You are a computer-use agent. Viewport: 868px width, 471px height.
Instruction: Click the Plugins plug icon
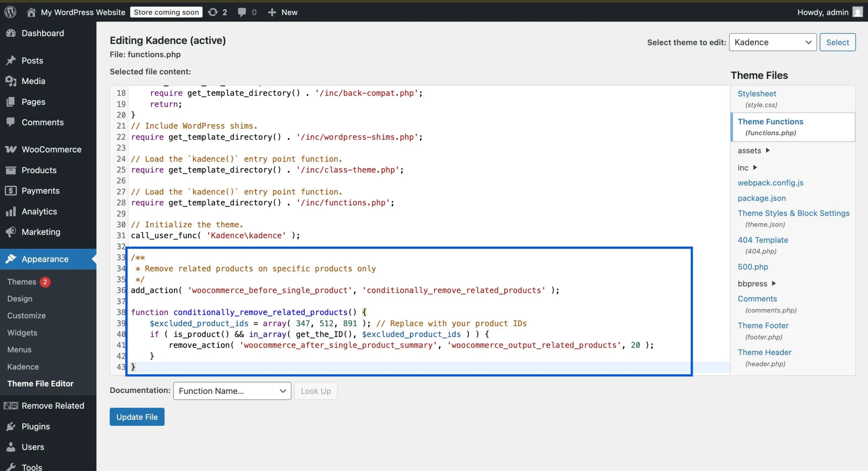coord(11,426)
